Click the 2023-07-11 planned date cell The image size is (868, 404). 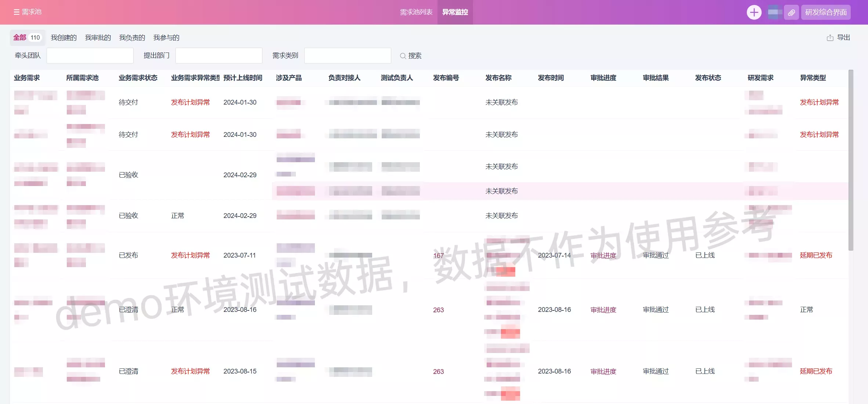[x=240, y=255]
